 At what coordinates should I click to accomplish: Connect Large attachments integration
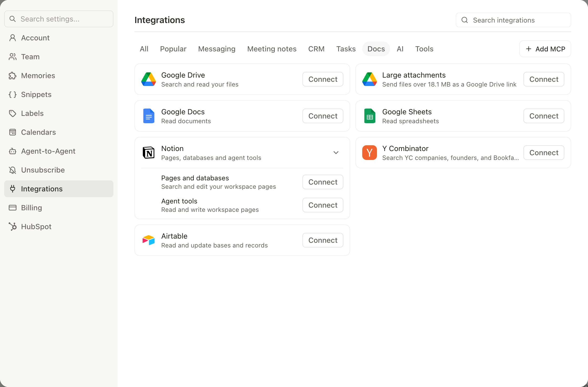[x=544, y=79]
